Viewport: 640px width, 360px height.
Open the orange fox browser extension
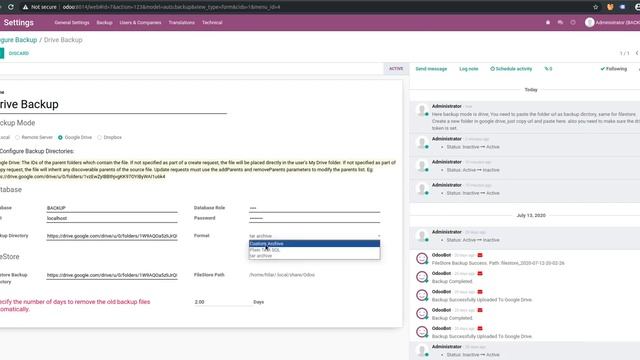click(x=610, y=7)
